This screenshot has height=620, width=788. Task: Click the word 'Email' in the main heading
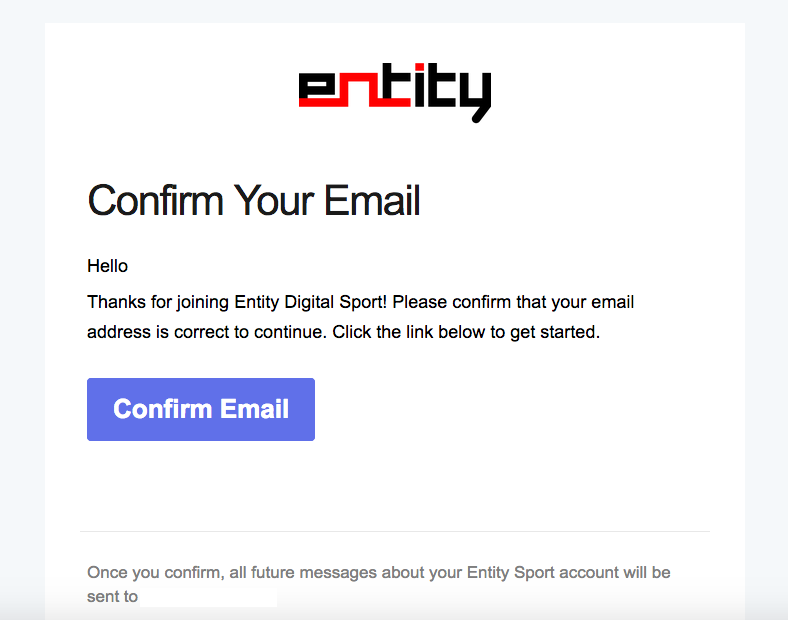coord(371,201)
